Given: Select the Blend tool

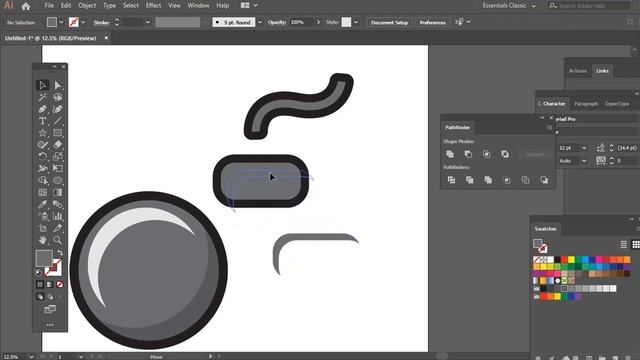Looking at the screenshot, I should point(58,204).
